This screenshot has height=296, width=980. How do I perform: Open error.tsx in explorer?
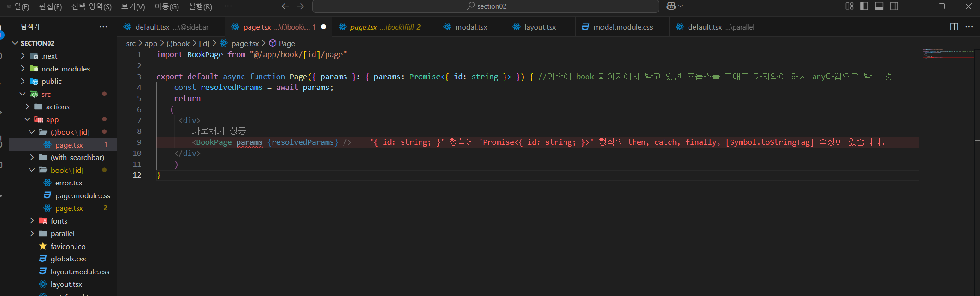pos(63,183)
